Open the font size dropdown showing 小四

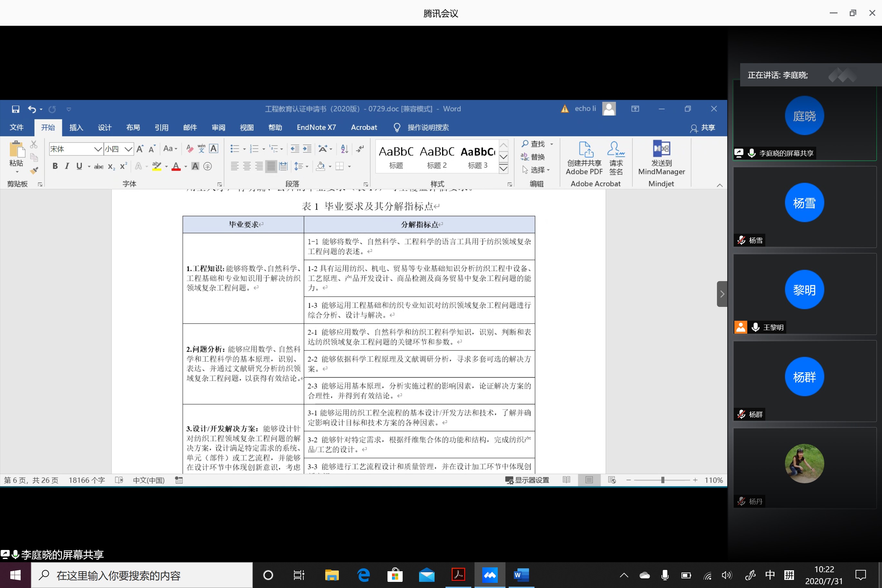[128, 149]
